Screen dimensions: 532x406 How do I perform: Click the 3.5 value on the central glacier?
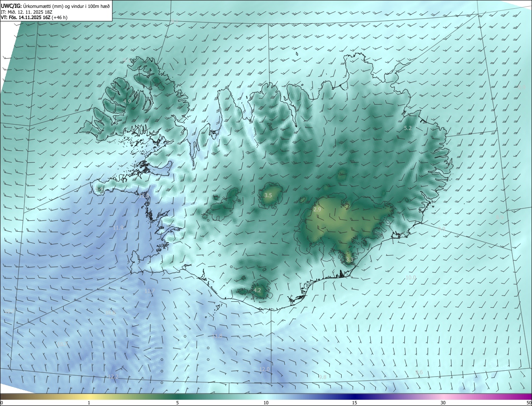pos(268,195)
